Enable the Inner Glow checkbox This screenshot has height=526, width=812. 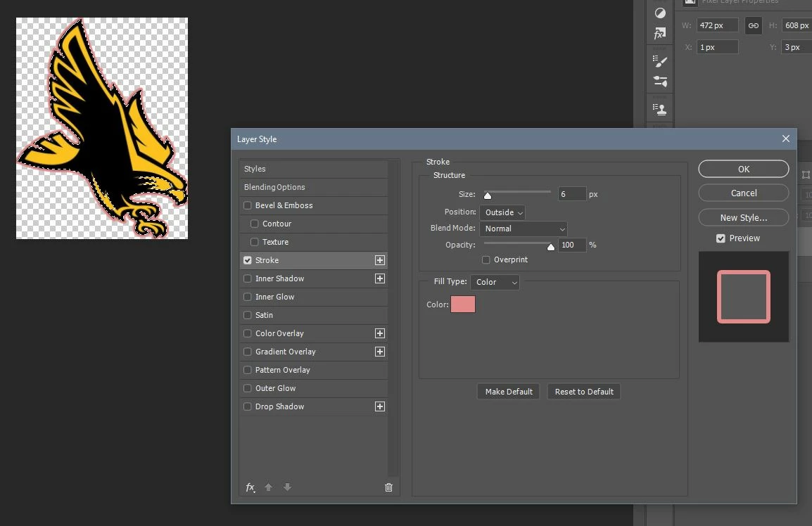point(248,297)
